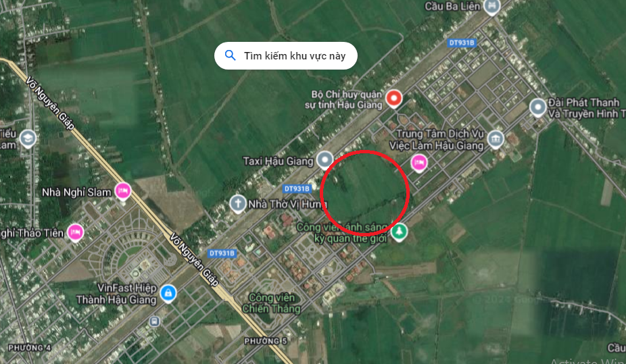
Task: Select the Thảo Tiên lodging pink marker
Action: pyautogui.click(x=76, y=232)
